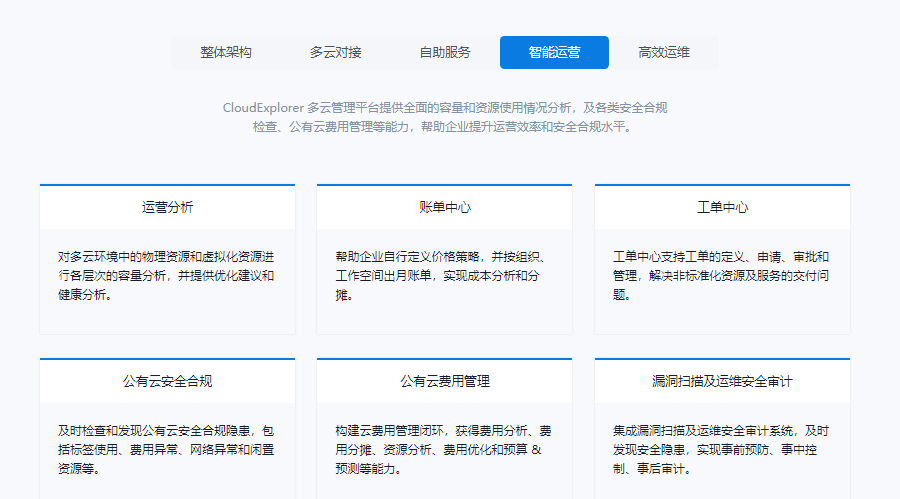Click the active 智能运营 tab

coord(554,52)
